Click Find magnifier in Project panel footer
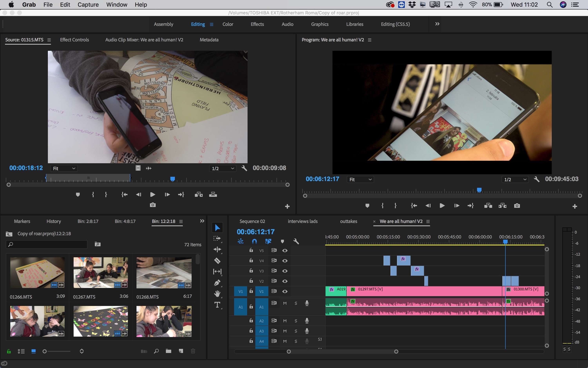 tap(156, 351)
